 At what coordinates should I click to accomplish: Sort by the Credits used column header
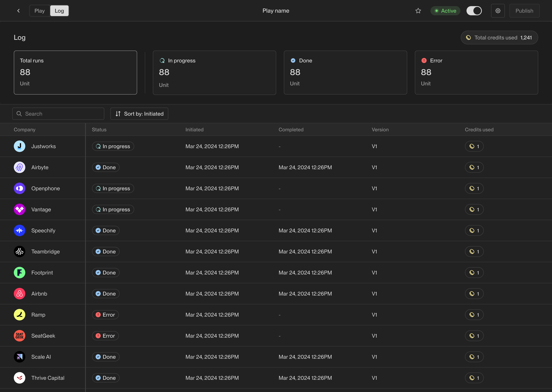pyautogui.click(x=479, y=130)
